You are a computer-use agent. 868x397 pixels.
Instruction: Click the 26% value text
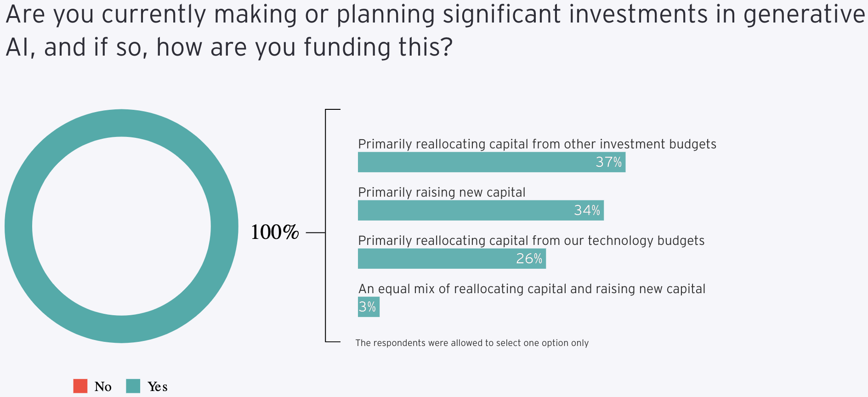click(x=529, y=259)
